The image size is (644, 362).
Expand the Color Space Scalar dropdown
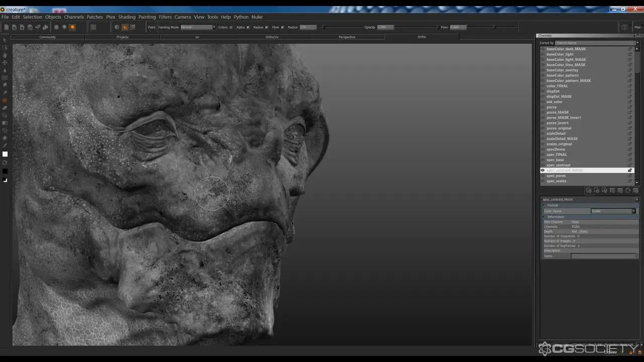(x=613, y=211)
